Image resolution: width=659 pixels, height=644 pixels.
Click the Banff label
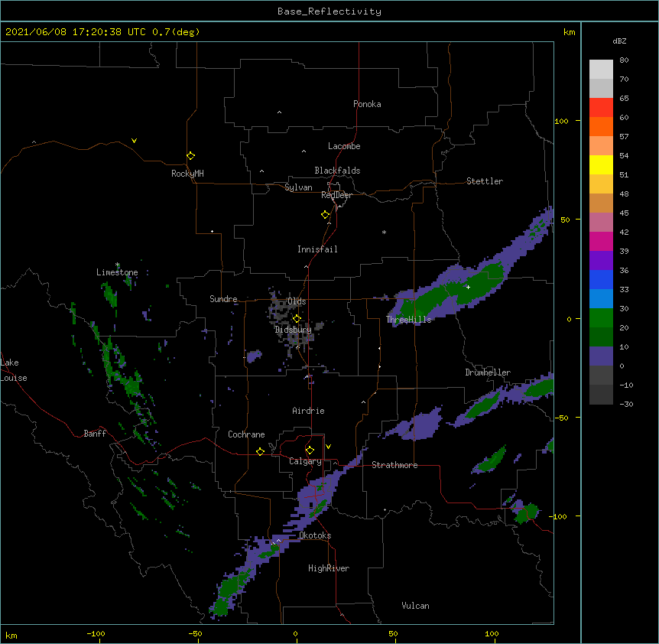[95, 434]
